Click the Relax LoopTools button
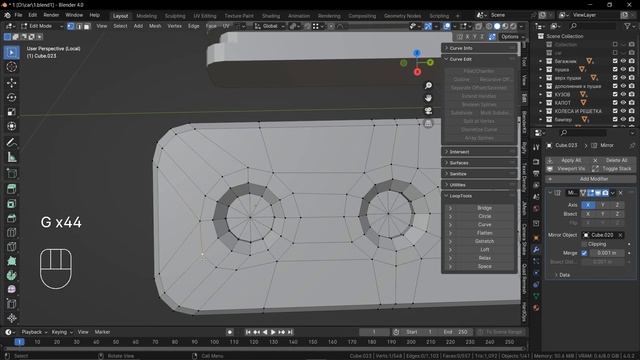The height and width of the screenshot is (360, 640). 484,258
